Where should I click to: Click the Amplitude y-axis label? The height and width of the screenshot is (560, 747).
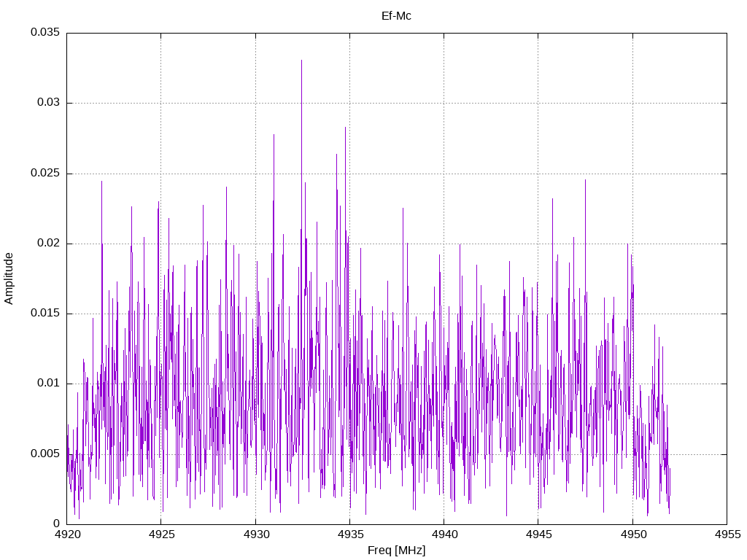click(x=9, y=279)
